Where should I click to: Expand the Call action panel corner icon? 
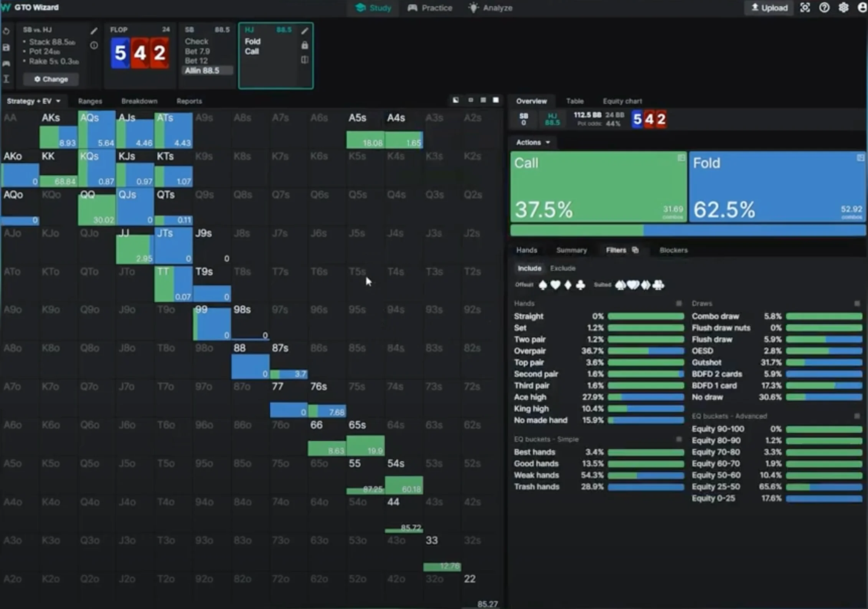[x=681, y=158]
